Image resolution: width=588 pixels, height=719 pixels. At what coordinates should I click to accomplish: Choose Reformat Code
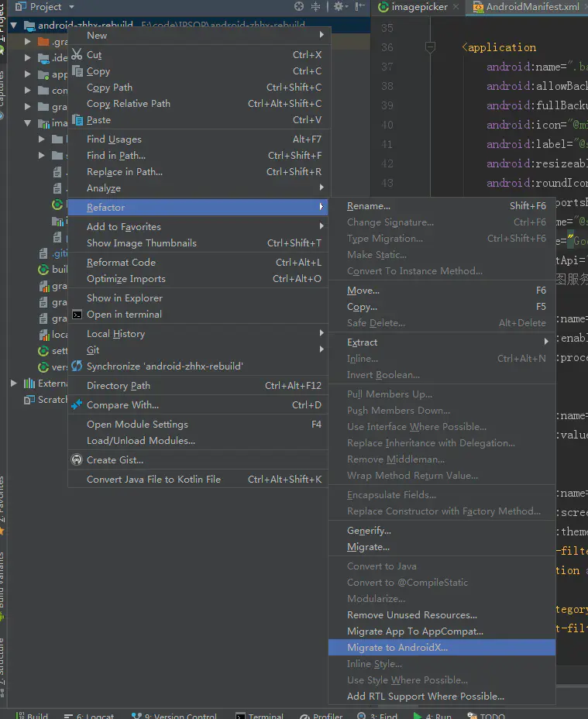(x=198, y=263)
